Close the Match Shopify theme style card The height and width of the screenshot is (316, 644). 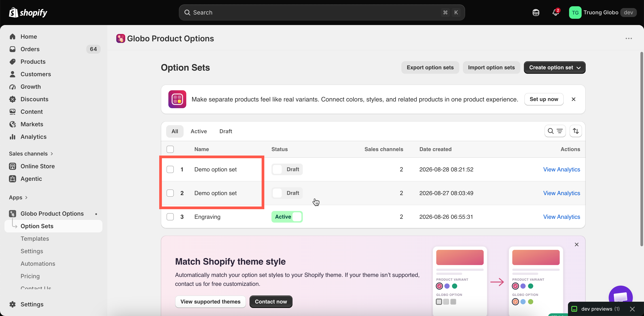pyautogui.click(x=576, y=244)
